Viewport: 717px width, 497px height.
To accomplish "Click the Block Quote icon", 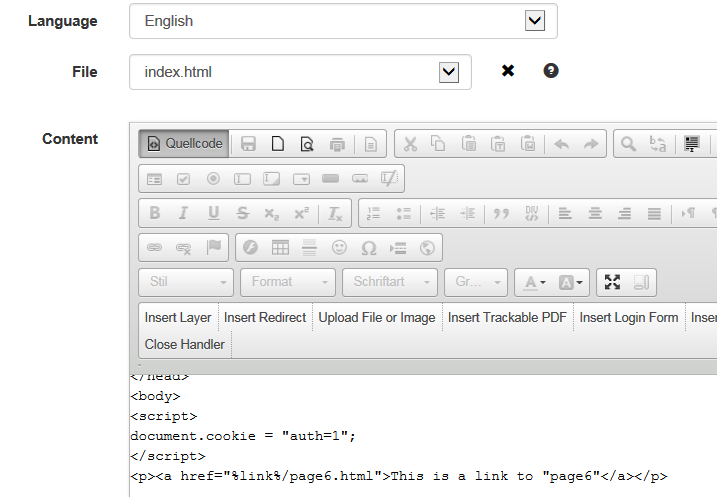I will pos(501,213).
